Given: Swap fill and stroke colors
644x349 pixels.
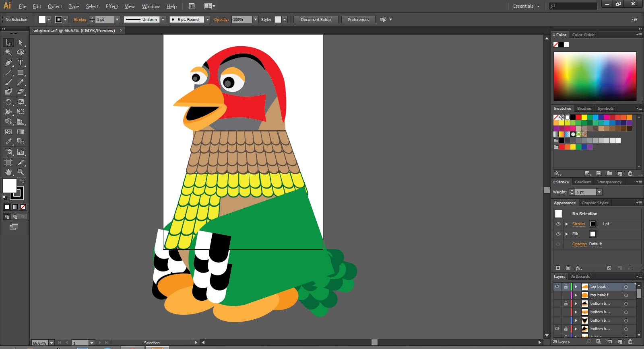Looking at the screenshot, I should tap(22, 181).
